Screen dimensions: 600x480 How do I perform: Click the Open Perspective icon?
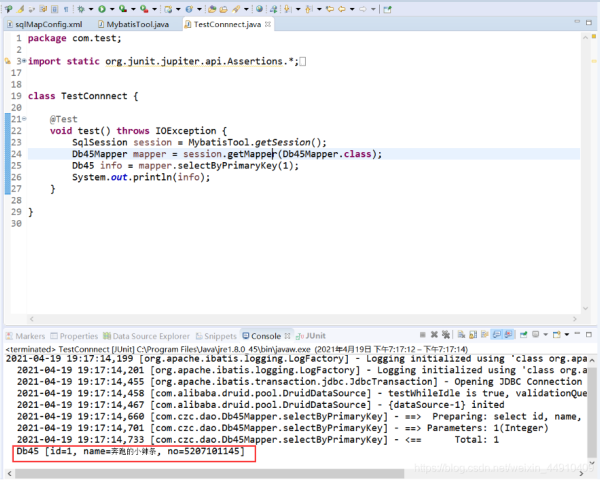tap(387, 9)
